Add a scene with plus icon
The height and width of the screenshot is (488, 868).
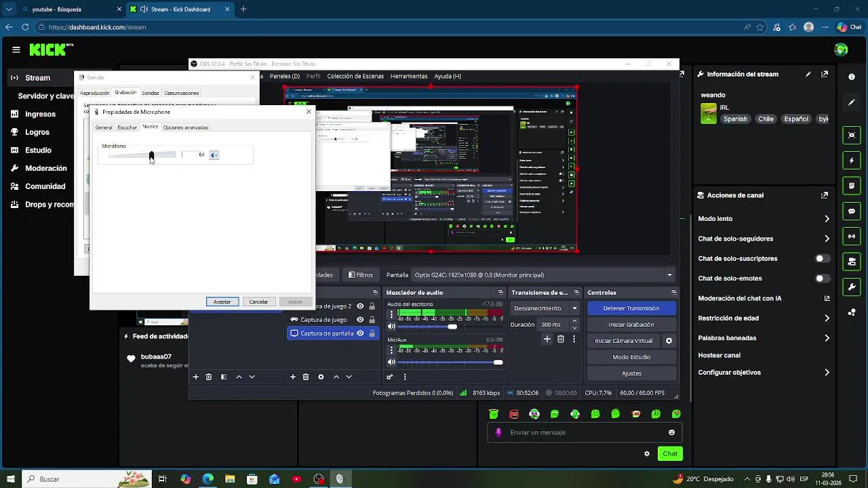pos(196,377)
